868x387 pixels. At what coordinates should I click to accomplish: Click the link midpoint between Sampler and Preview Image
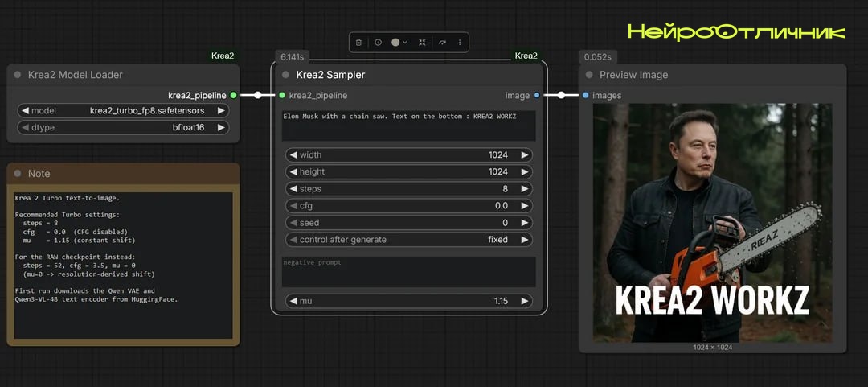(561, 96)
